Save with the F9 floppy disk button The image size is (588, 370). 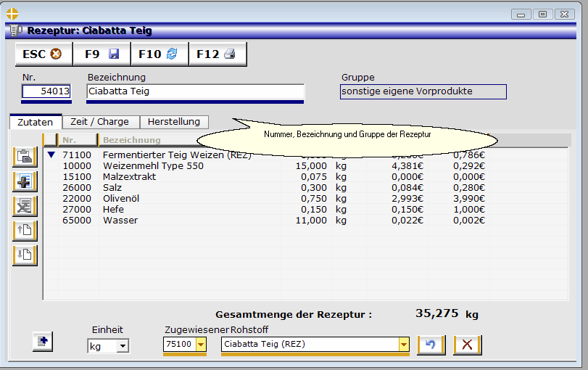pos(102,54)
